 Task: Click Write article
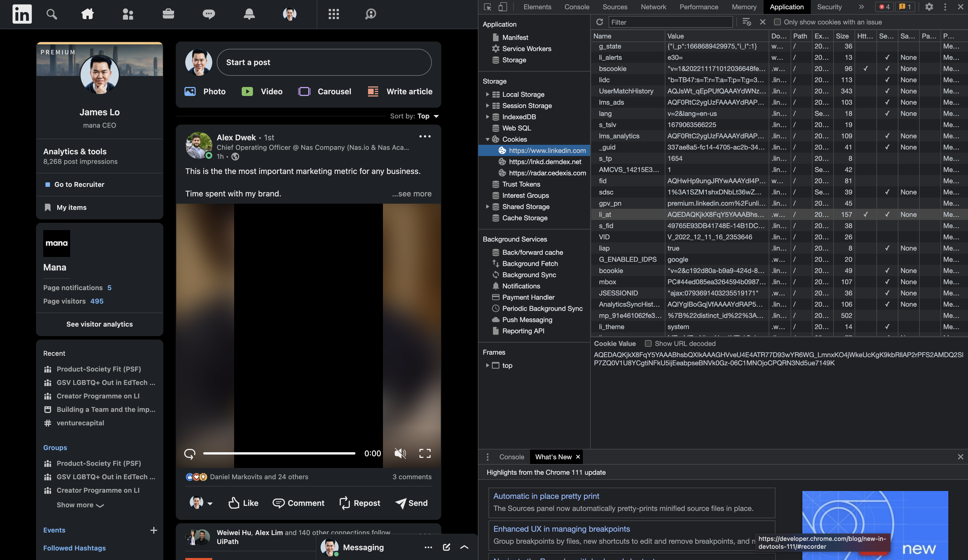(x=400, y=91)
